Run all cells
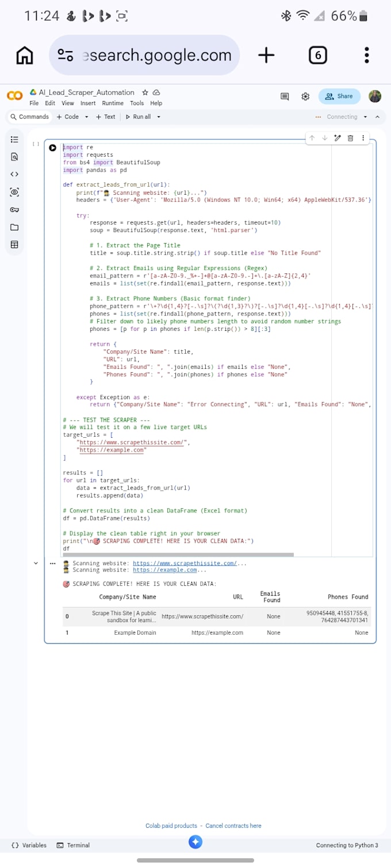 [x=139, y=117]
